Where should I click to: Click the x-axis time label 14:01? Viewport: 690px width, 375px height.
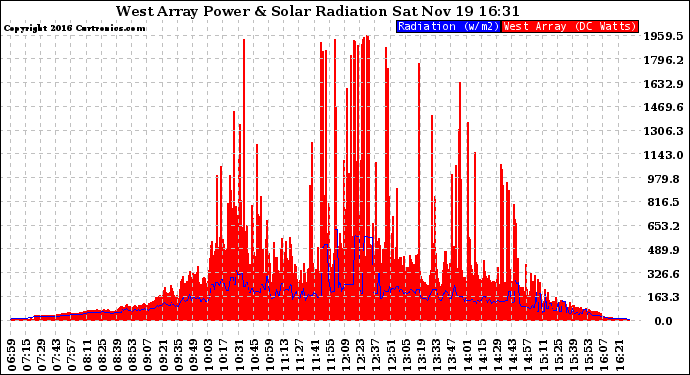click(467, 355)
